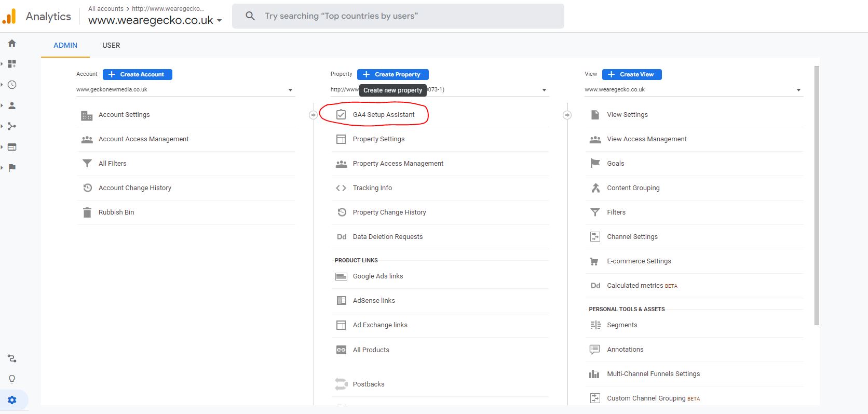Click the Segments icon
This screenshot has width=868, height=414.
595,325
